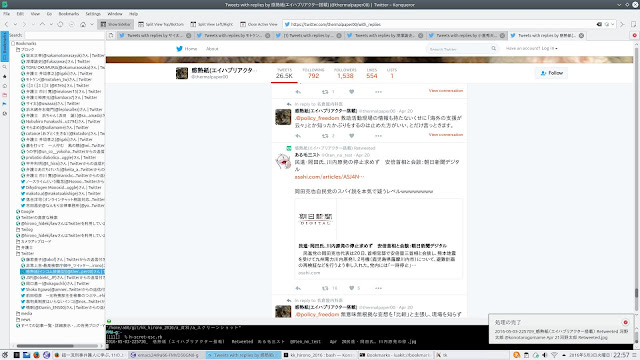Open the Followers 1,538 count
Screen dimensions: 640x360
coord(345,73)
